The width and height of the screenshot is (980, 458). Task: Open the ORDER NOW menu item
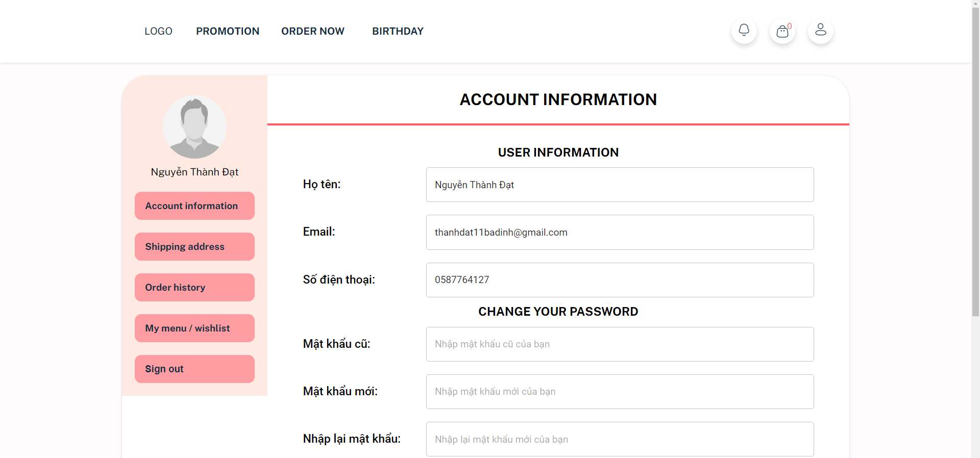pyautogui.click(x=312, y=31)
